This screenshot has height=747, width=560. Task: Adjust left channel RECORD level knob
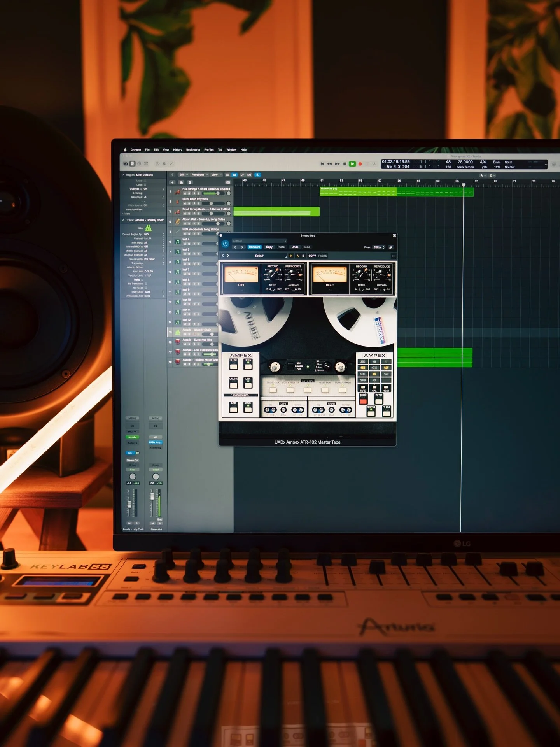coord(273,275)
